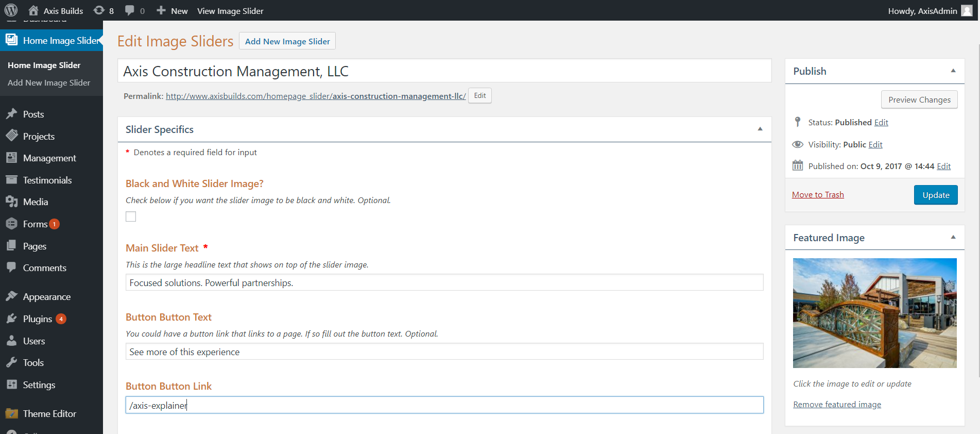980x434 pixels.
Task: Click the featured image thumbnail
Action: (874, 313)
